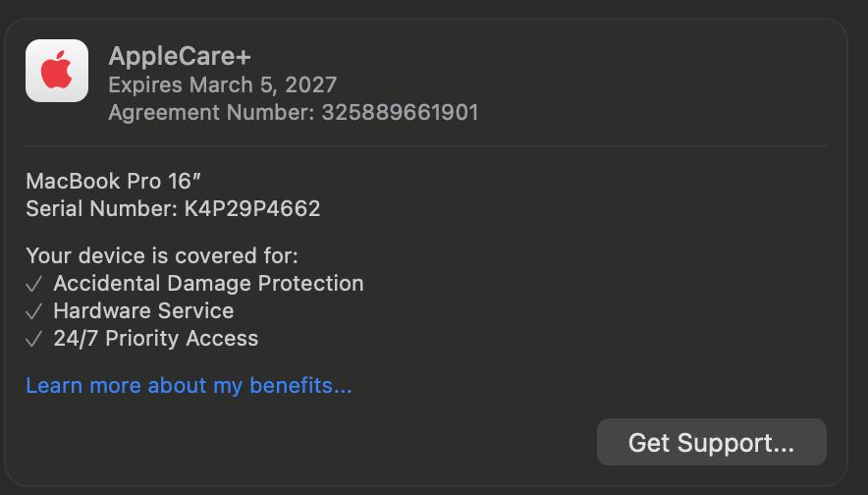Open the Learn more about my benefits link

coord(189,386)
